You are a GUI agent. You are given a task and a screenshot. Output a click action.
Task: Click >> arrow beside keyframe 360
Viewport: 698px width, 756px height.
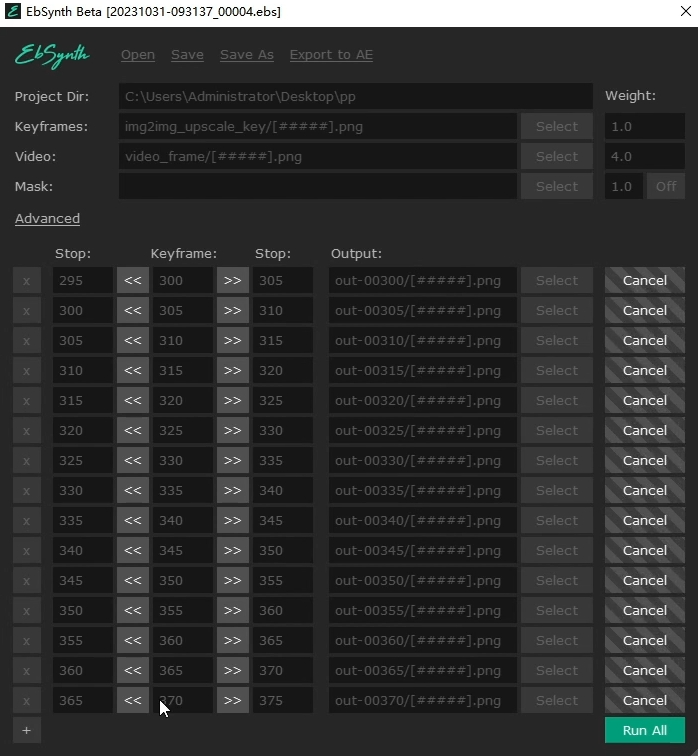(x=233, y=640)
